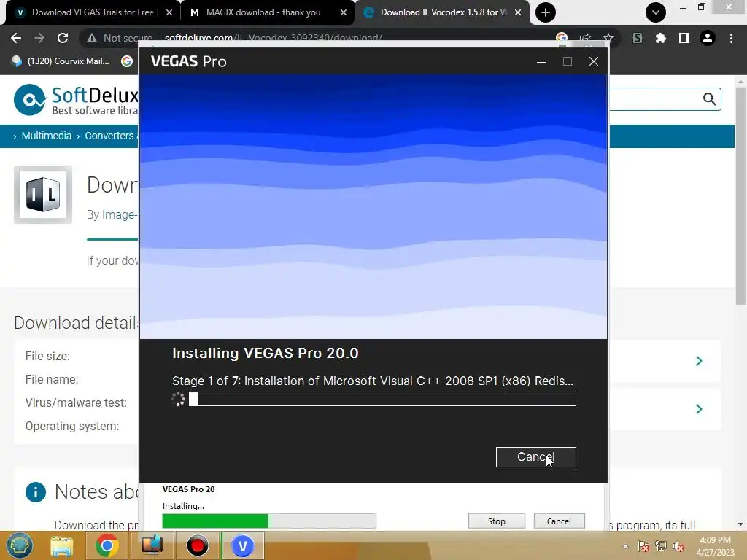Click the first right-pointing chevron on page
This screenshot has height=560, width=747.
click(x=699, y=361)
